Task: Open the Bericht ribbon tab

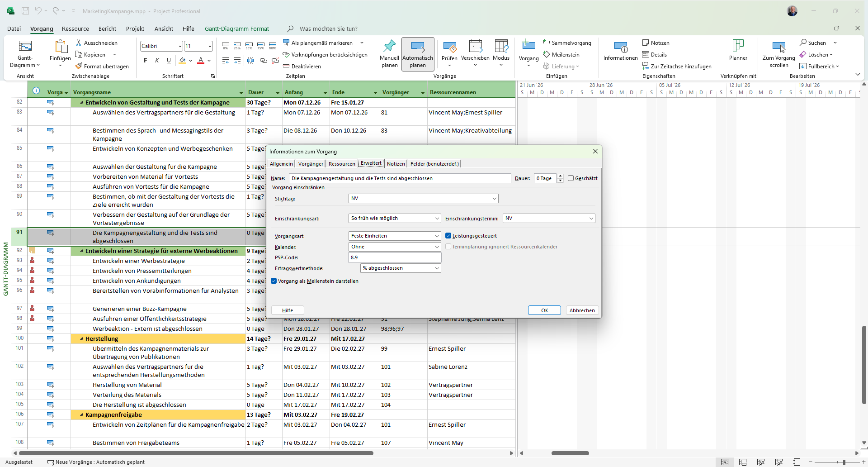Action: tap(107, 29)
